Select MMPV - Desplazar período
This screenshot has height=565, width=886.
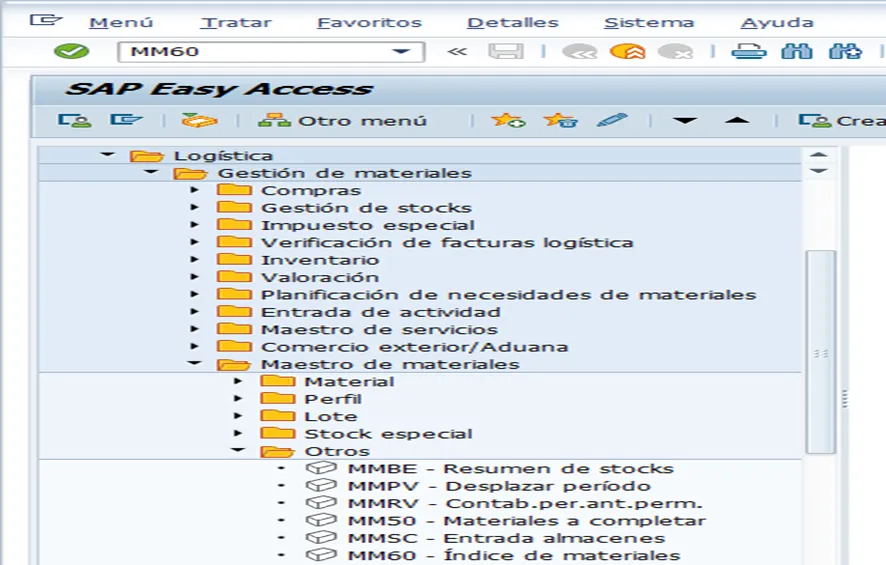(500, 486)
